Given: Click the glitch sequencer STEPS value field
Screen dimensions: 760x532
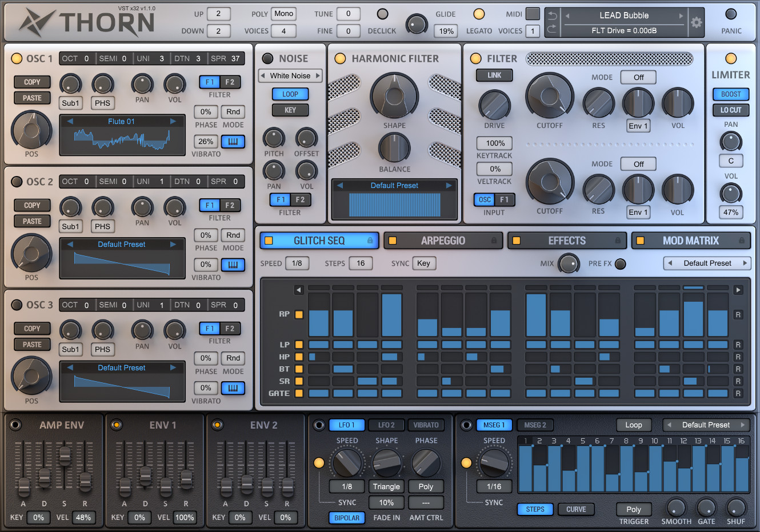Looking at the screenshot, I should point(361,263).
